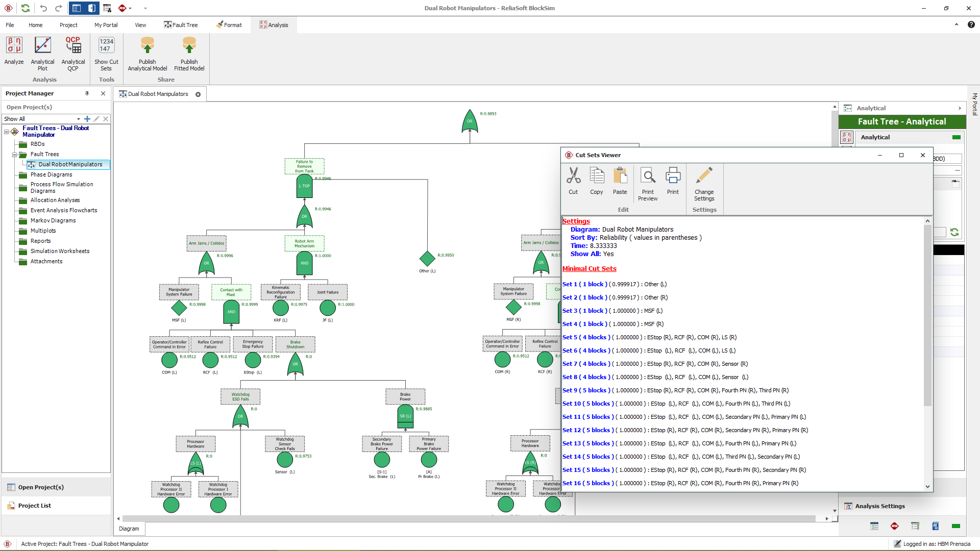Open the Format ribbon tab
980x551 pixels.
[x=229, y=25]
